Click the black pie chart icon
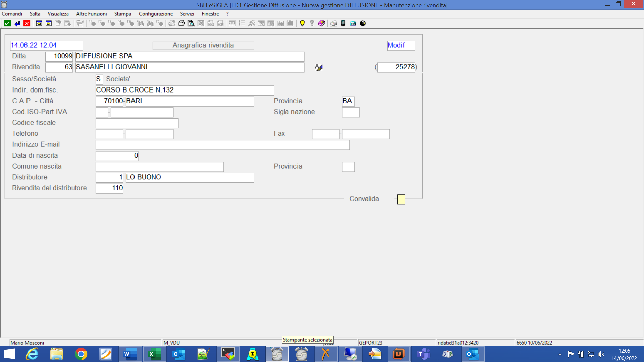644x362 pixels. pos(363,23)
